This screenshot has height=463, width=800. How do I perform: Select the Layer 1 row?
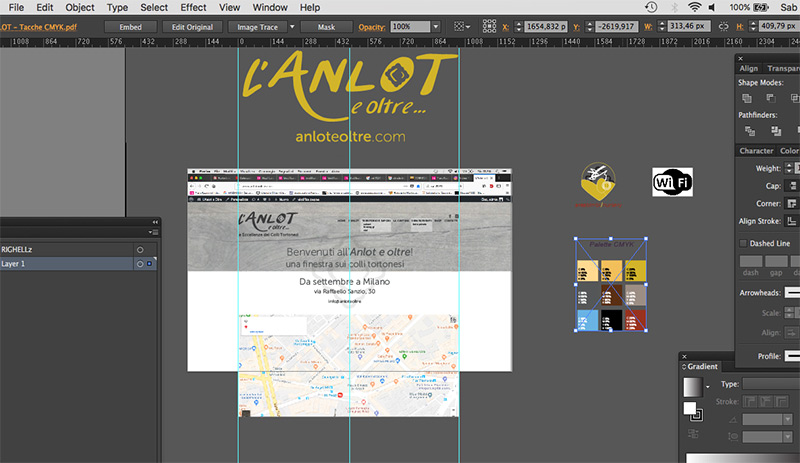coord(80,263)
